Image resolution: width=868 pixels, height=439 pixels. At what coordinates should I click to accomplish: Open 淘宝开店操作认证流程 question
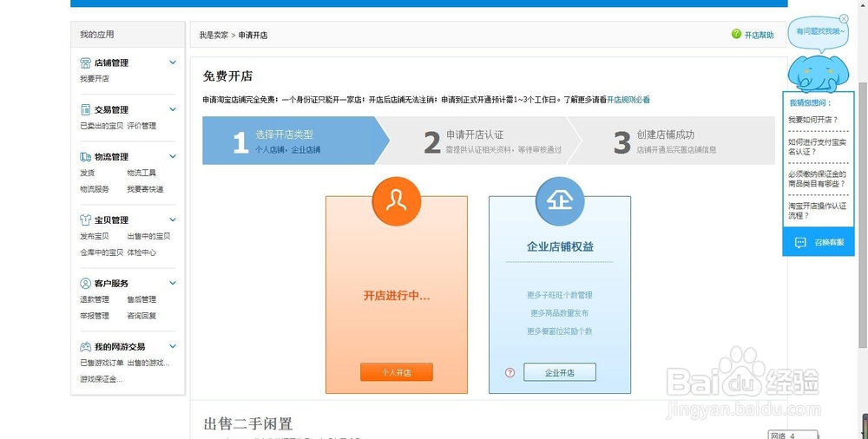[817, 210]
